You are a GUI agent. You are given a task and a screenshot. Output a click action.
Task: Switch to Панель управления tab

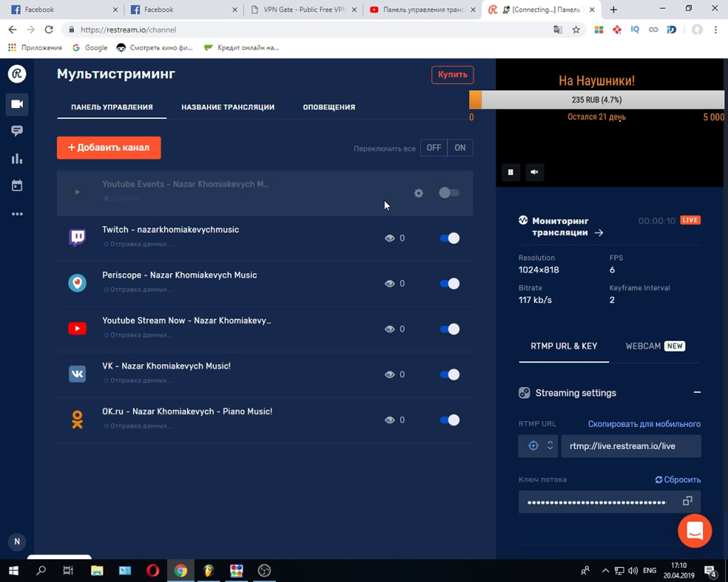pos(112,107)
